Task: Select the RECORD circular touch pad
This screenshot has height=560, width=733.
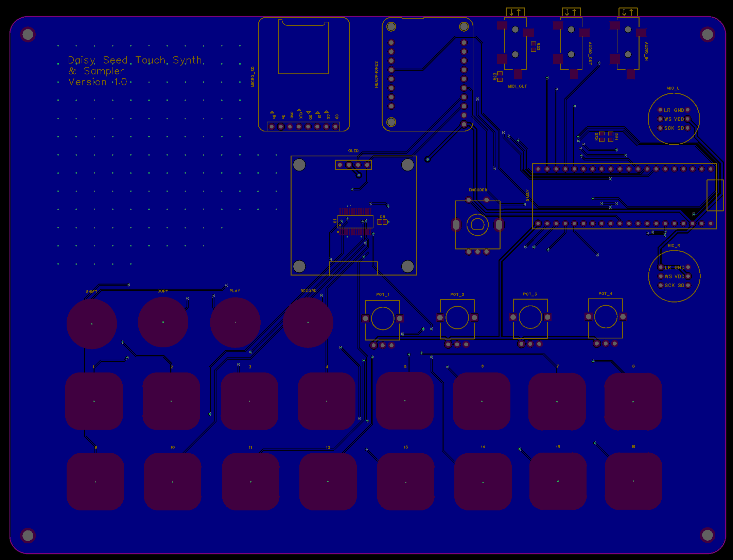Action: [308, 322]
